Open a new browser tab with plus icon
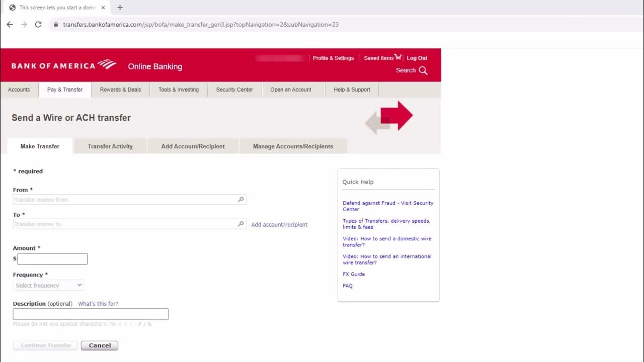Viewport: 644px width, 362px height. pyautogui.click(x=120, y=8)
